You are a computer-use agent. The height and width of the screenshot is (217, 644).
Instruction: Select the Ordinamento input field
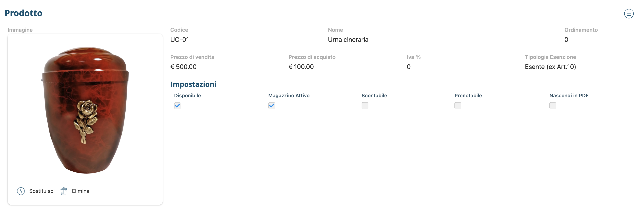click(x=601, y=40)
